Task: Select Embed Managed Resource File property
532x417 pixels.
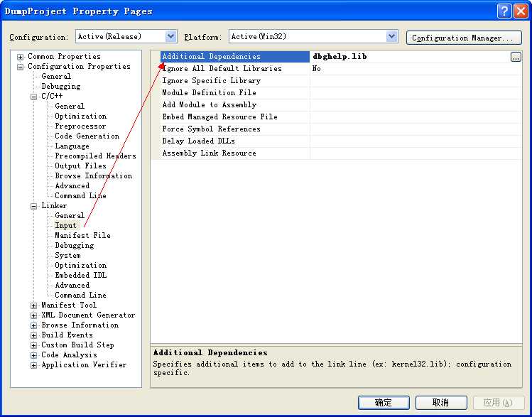Action: point(235,117)
